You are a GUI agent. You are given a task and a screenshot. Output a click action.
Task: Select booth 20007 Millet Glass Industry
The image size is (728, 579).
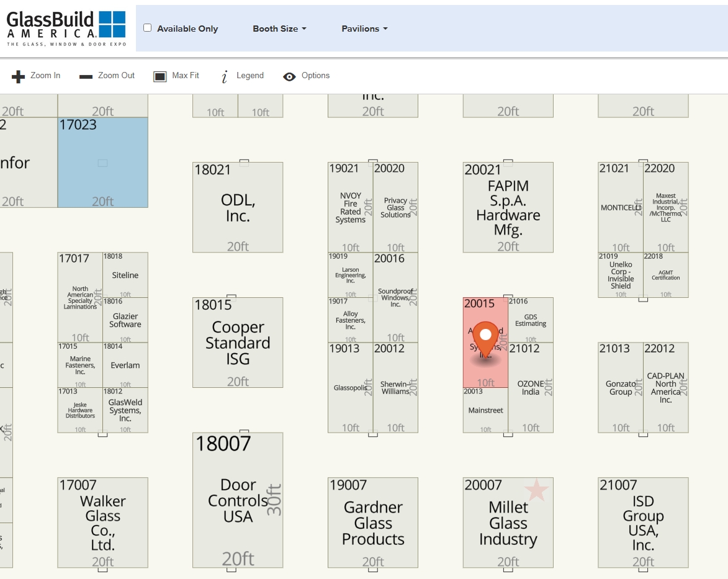point(508,523)
